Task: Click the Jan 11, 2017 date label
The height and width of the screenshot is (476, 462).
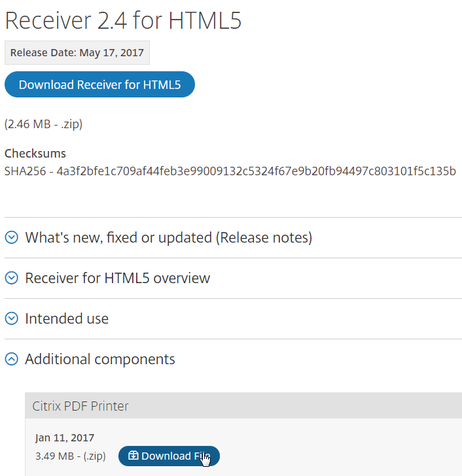Action: click(x=65, y=438)
